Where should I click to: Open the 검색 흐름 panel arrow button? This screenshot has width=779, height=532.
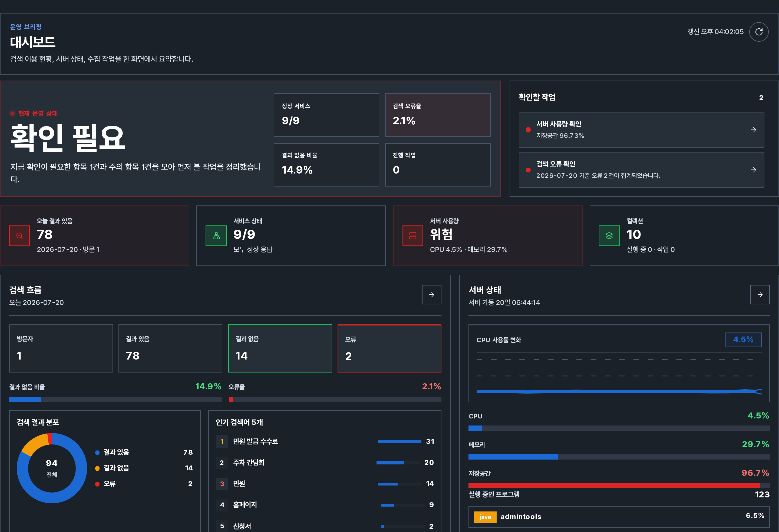[x=431, y=294]
